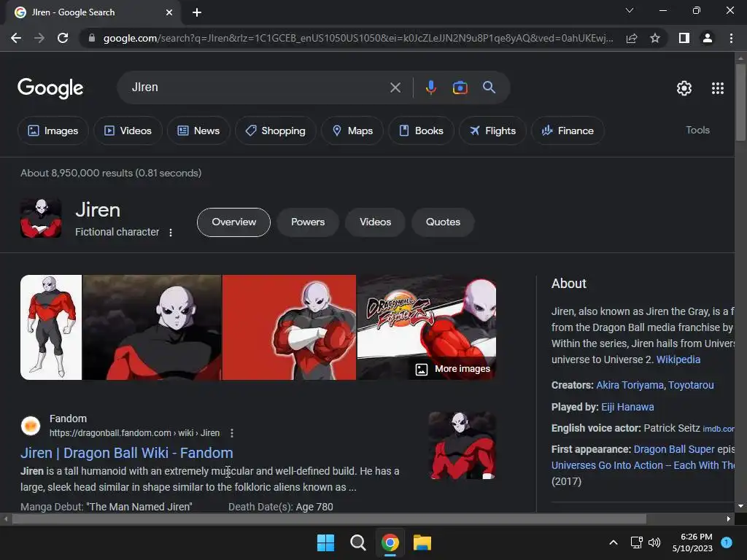Open the Fandom result thumbnail image
747x560 pixels.
pos(462,446)
